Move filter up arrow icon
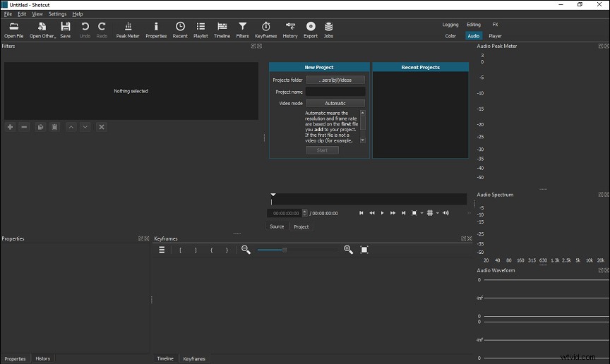 71,127
